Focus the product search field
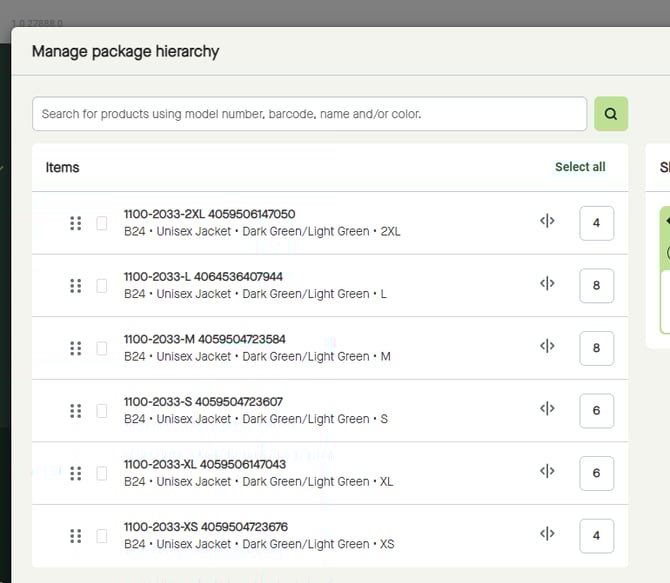This screenshot has height=583, width=670. click(x=309, y=114)
